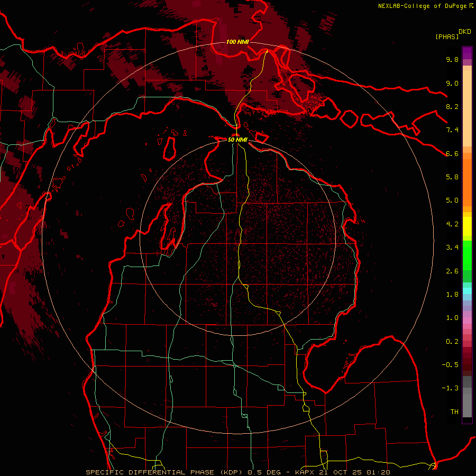This screenshot has width=476, height=476.
Task: Select the 1.8 scale value
Action: click(452, 295)
